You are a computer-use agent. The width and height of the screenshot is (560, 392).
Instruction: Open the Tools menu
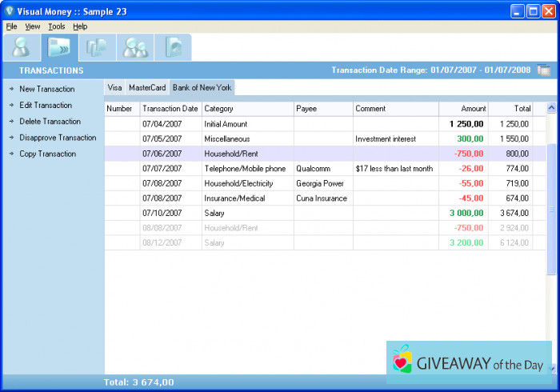[x=56, y=26]
